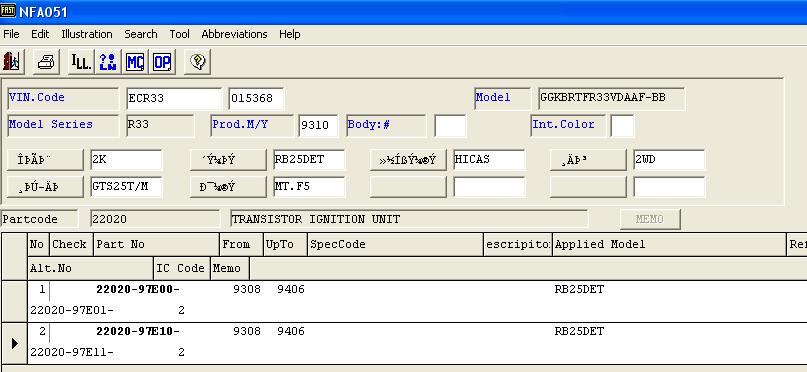Click the 2WD value field
The height and width of the screenshot is (372, 807).
pyautogui.click(x=669, y=160)
